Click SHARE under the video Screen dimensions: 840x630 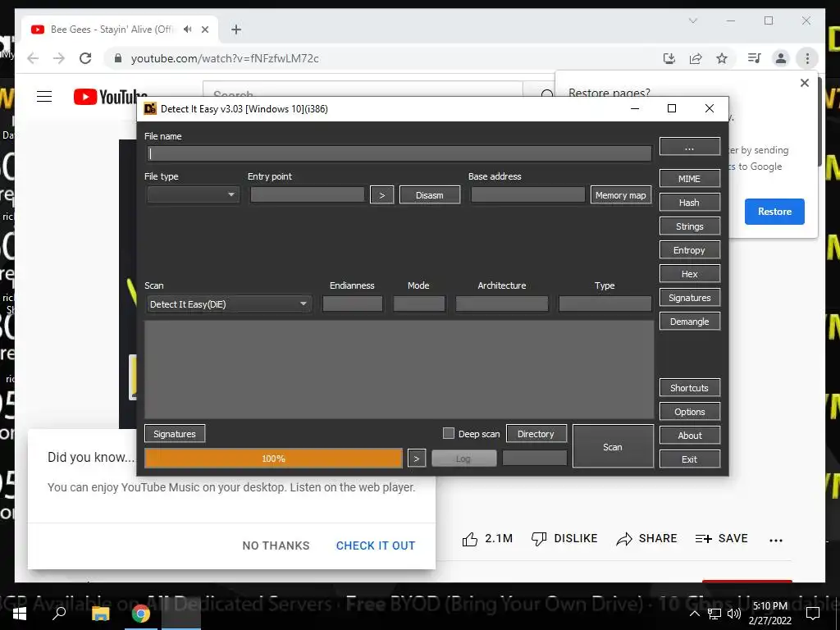[646, 538]
